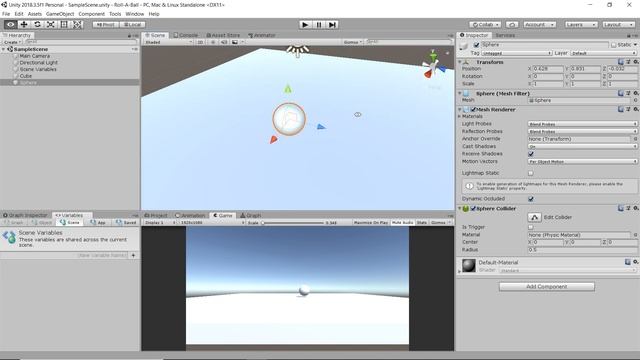Click the Mesh object picker circle
The image size is (640, 360).
(636, 100)
